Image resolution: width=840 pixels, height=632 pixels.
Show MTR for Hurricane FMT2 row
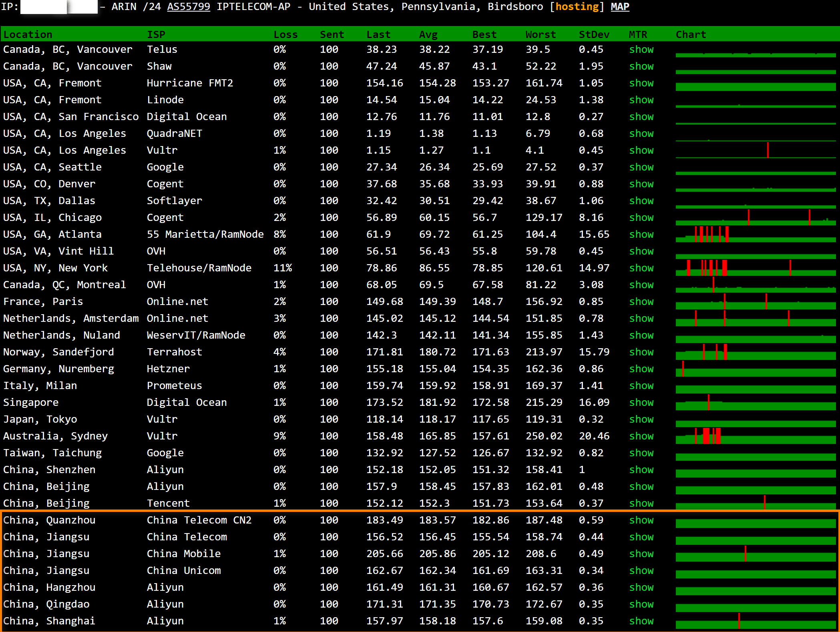pyautogui.click(x=641, y=83)
